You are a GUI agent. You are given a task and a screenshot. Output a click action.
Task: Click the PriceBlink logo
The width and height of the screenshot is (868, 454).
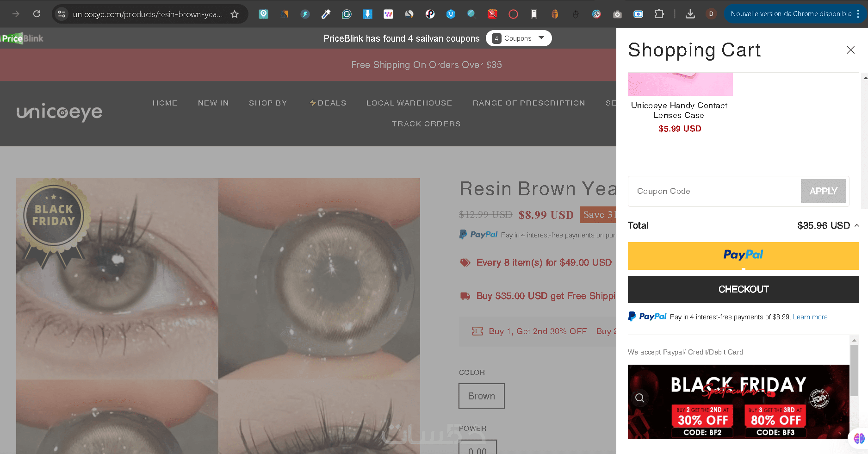point(22,38)
